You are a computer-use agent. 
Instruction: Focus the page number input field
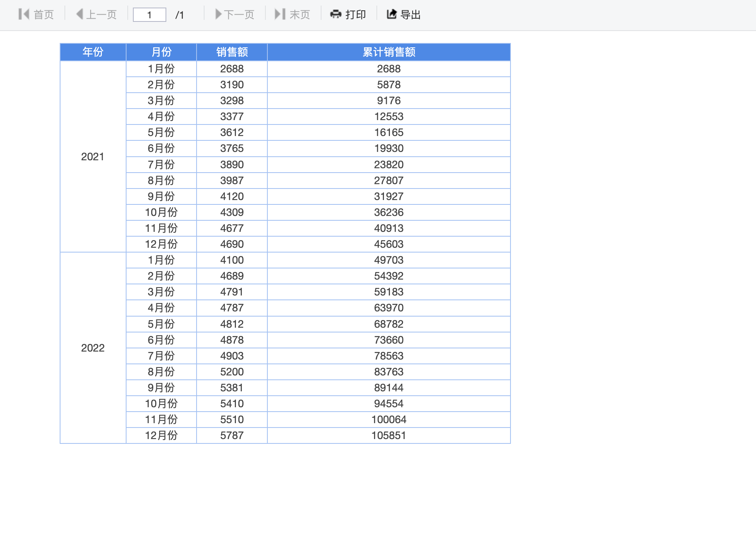149,15
